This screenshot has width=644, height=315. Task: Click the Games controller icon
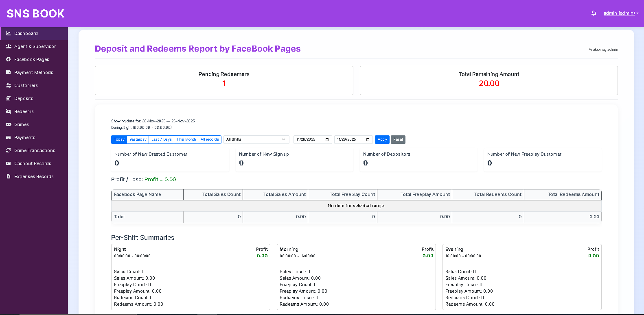(8, 124)
